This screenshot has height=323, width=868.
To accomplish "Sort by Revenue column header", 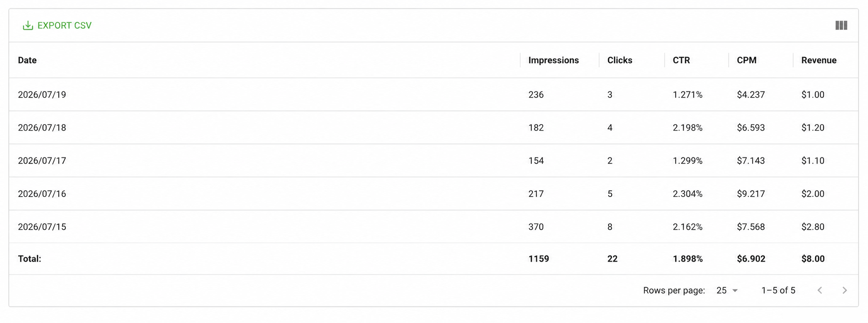I will (x=819, y=60).
